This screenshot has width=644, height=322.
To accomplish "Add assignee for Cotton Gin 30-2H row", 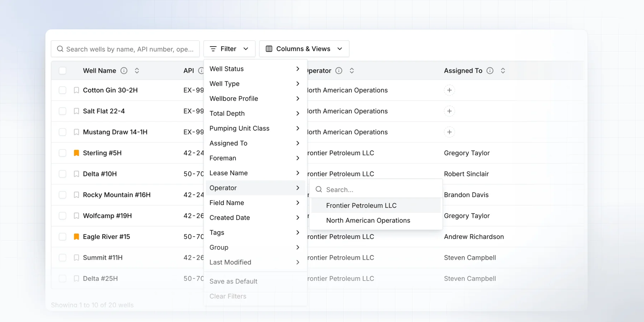I will coord(449,90).
